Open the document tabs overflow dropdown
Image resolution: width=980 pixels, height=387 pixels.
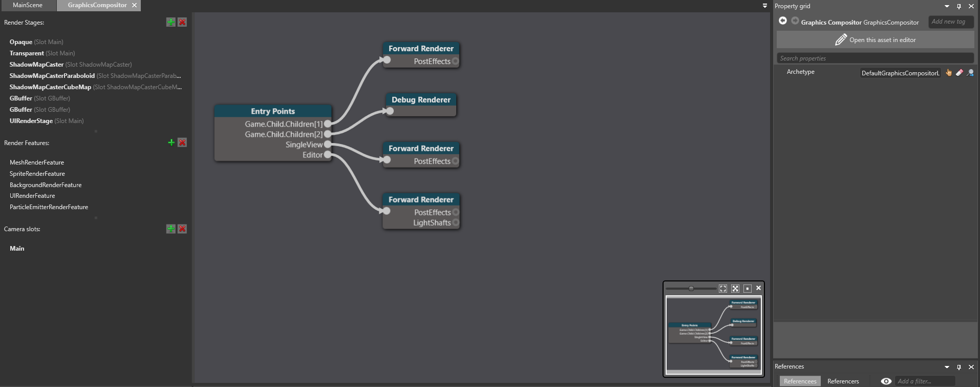[765, 6]
